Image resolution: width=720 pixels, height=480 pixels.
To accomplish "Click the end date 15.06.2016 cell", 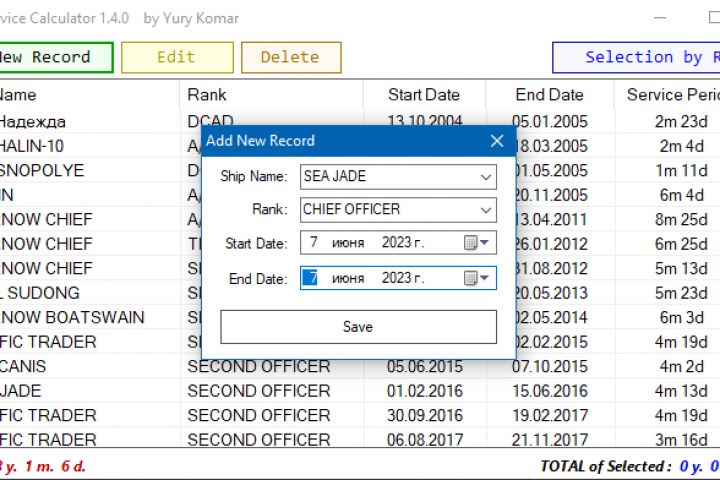I will click(550, 391).
